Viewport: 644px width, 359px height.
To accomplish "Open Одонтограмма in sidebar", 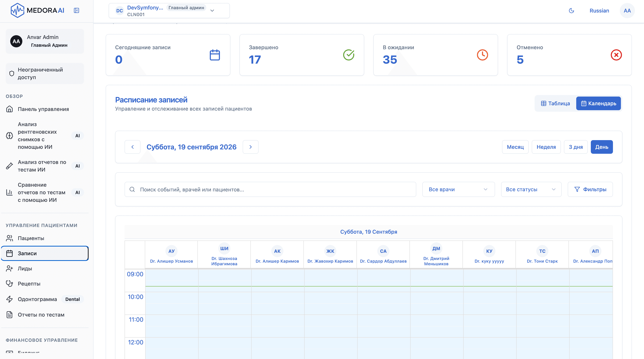I will coord(45,299).
